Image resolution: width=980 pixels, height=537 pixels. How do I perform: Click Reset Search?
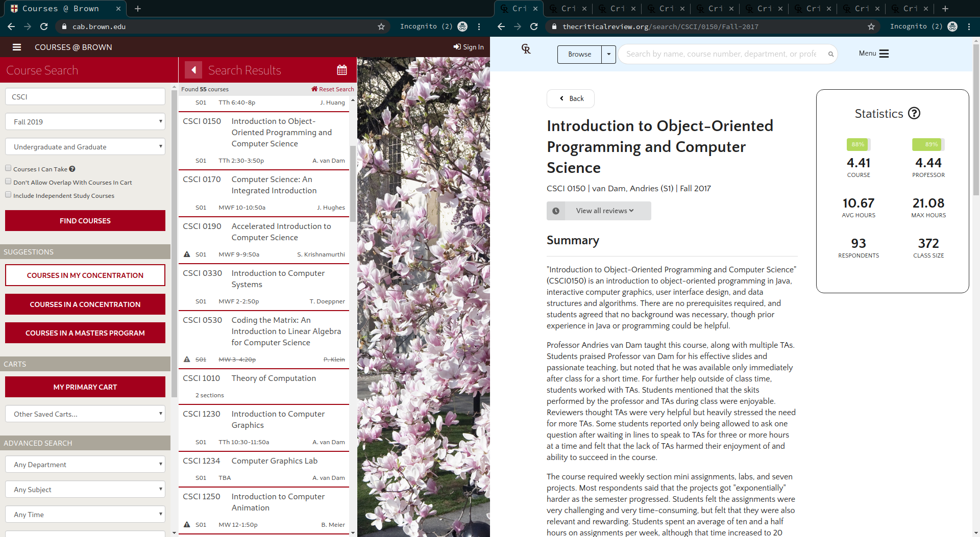[333, 89]
